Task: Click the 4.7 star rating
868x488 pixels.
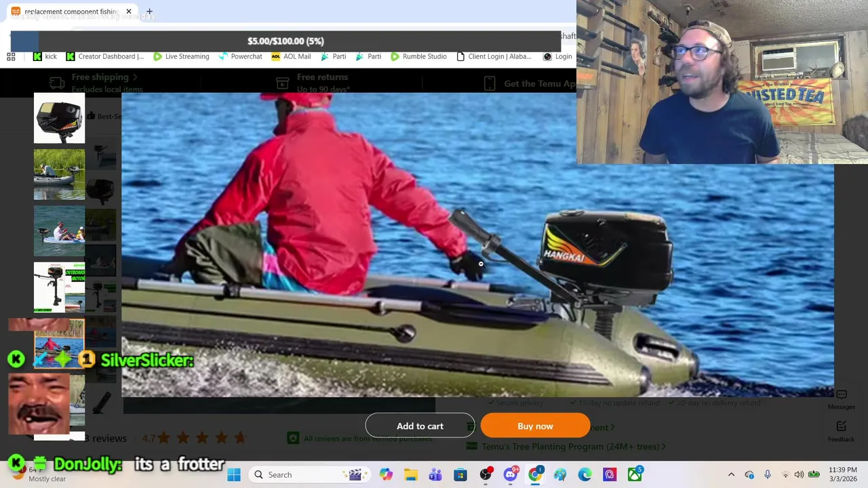Action: (x=194, y=439)
